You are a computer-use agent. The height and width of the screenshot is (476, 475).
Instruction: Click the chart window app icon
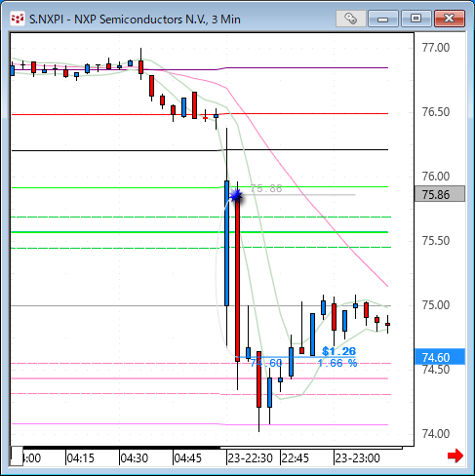pyautogui.click(x=18, y=19)
